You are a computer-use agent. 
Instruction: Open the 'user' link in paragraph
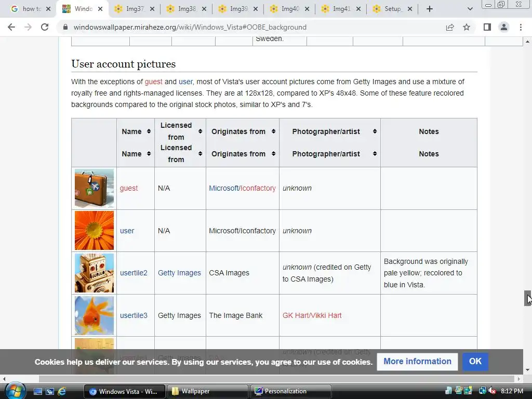(x=185, y=82)
